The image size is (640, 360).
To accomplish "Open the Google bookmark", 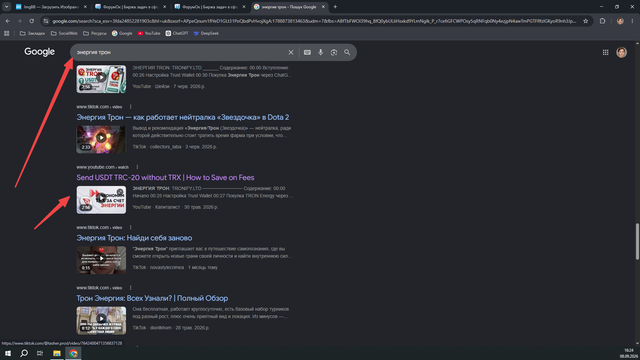I will tap(122, 33).
